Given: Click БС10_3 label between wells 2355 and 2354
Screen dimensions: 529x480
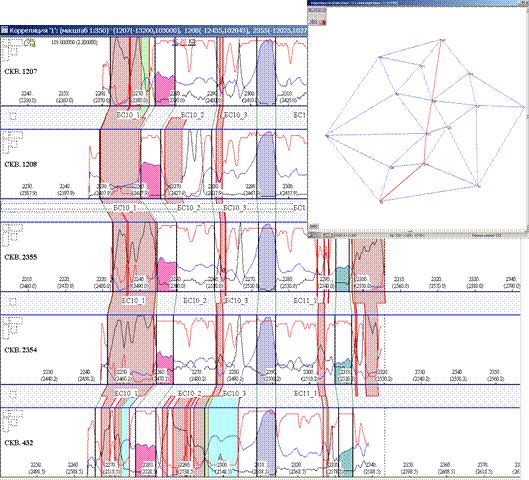Looking at the screenshot, I should click(236, 300).
